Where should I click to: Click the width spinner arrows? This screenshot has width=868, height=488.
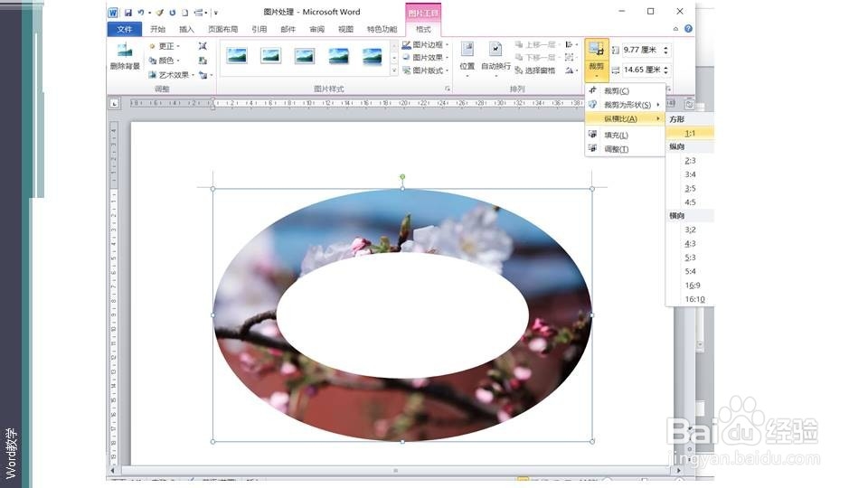[666, 70]
